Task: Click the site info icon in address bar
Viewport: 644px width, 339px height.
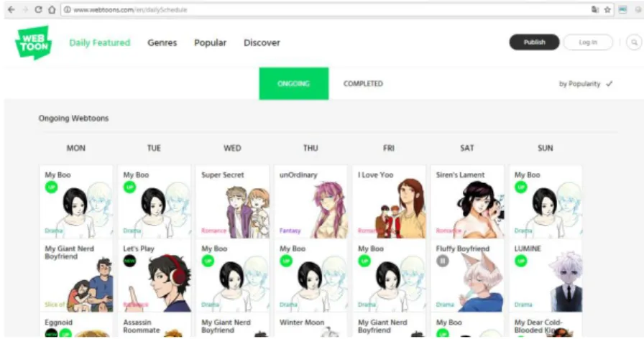Action: pyautogui.click(x=67, y=9)
